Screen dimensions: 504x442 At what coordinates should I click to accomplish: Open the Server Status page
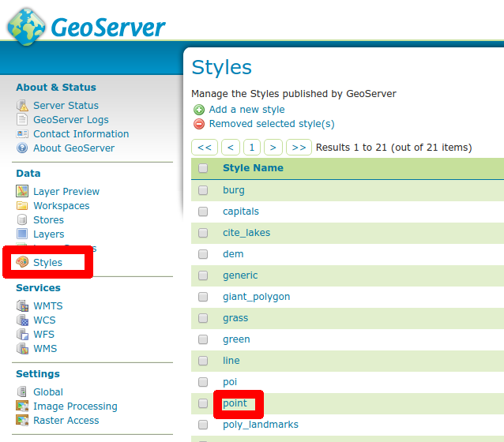(x=66, y=105)
